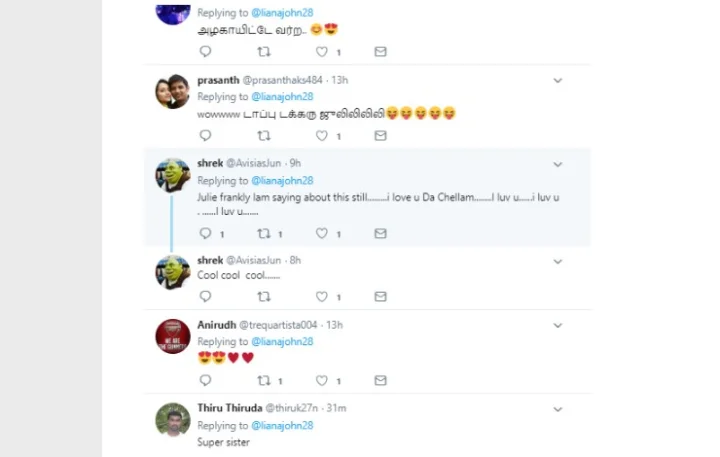Like shrek's 'Julie frankly' tweet
The image size is (720, 457).
tap(322, 234)
